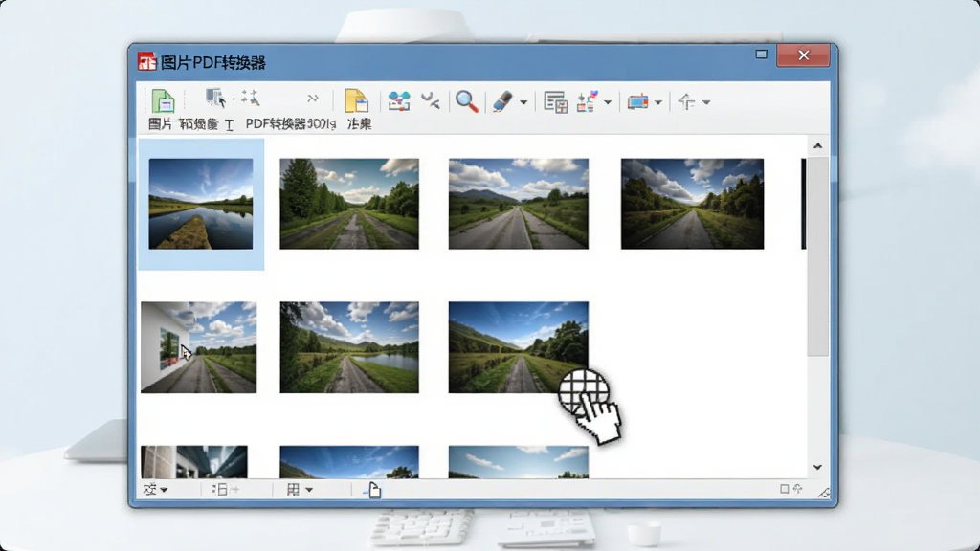The height and width of the screenshot is (551, 980).
Task: Click the colorful adjustment sliders icon
Action: (x=587, y=101)
